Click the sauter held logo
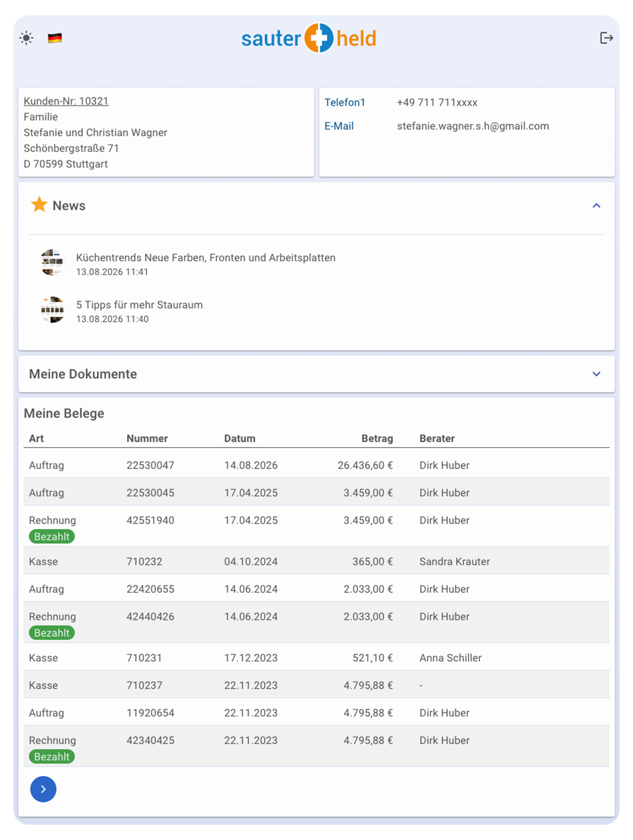633x840 pixels. [309, 38]
